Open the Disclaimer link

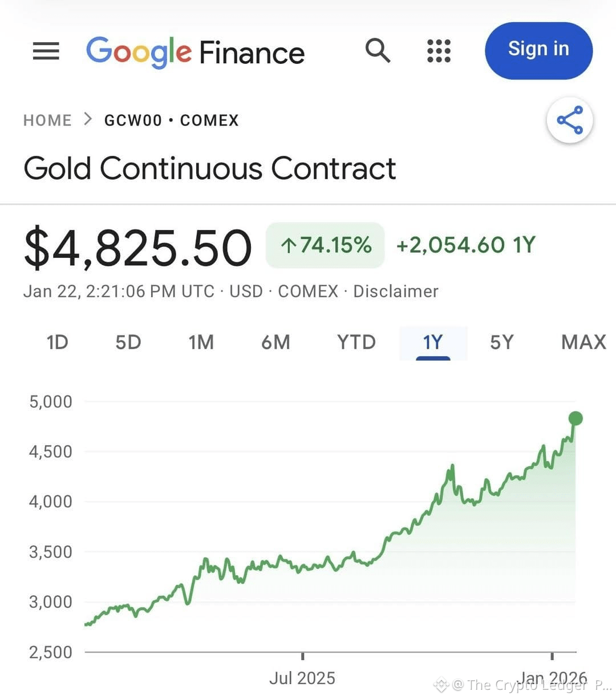point(395,291)
